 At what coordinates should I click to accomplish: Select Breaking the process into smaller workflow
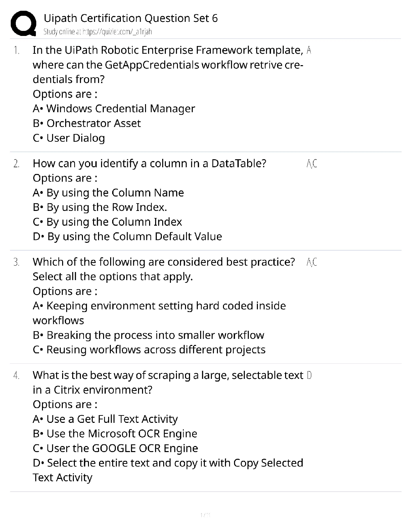(x=148, y=335)
